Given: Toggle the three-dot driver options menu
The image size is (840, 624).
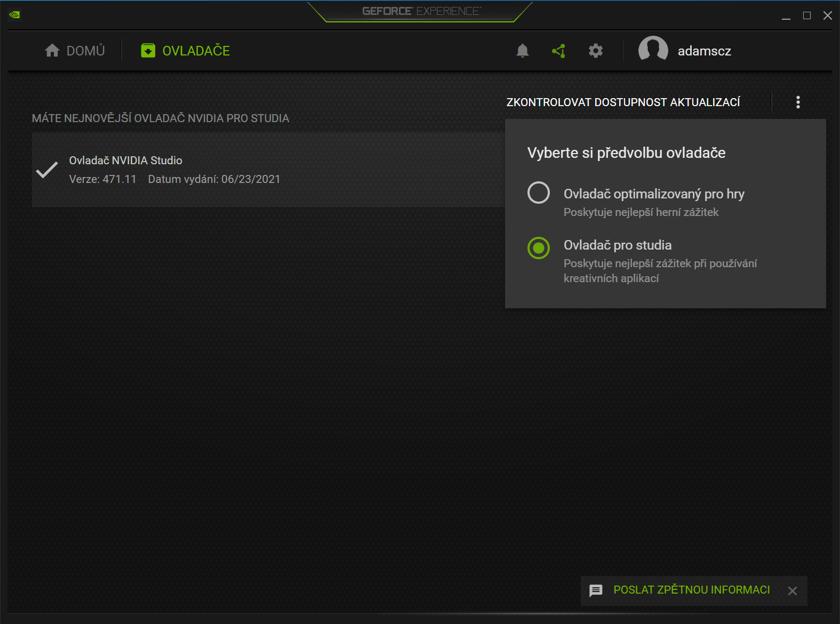Looking at the screenshot, I should coord(798,102).
